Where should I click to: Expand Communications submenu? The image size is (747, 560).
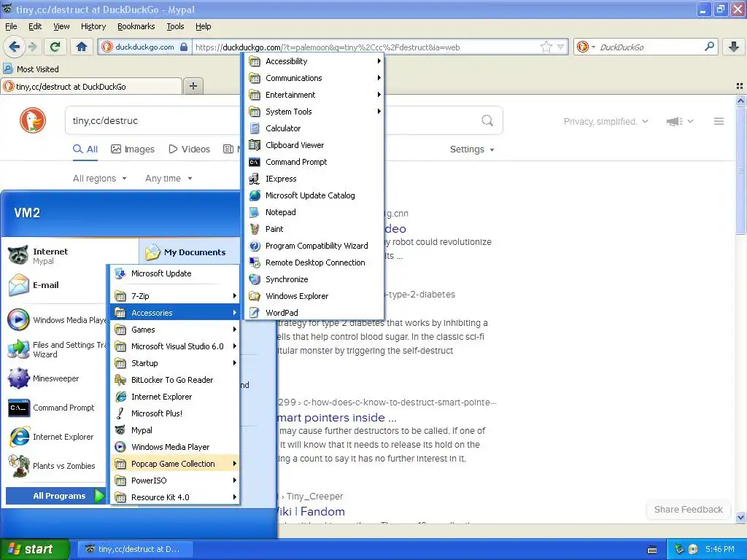pyautogui.click(x=314, y=77)
